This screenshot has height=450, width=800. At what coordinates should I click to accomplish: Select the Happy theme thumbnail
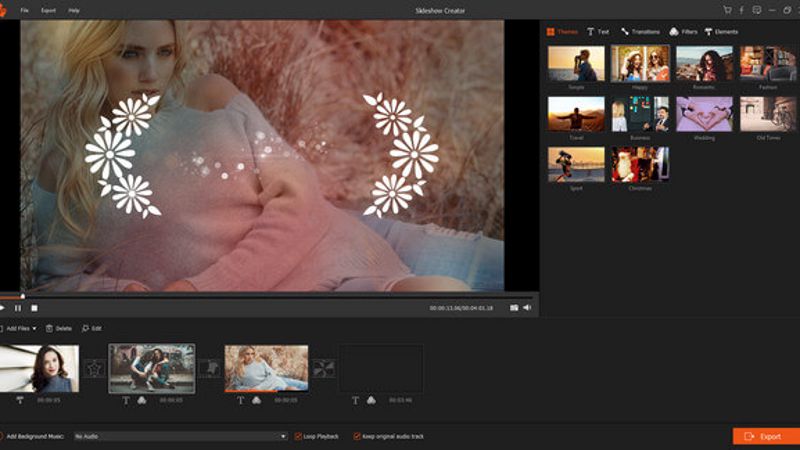point(640,64)
